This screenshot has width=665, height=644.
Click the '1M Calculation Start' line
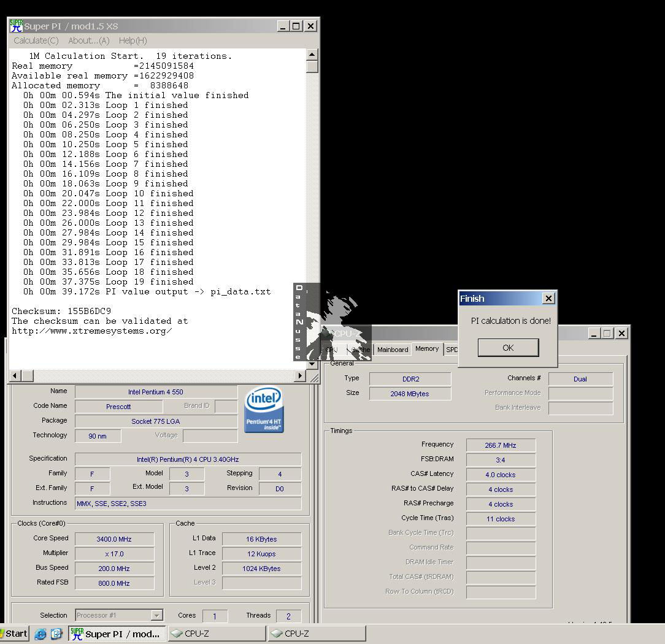click(131, 56)
